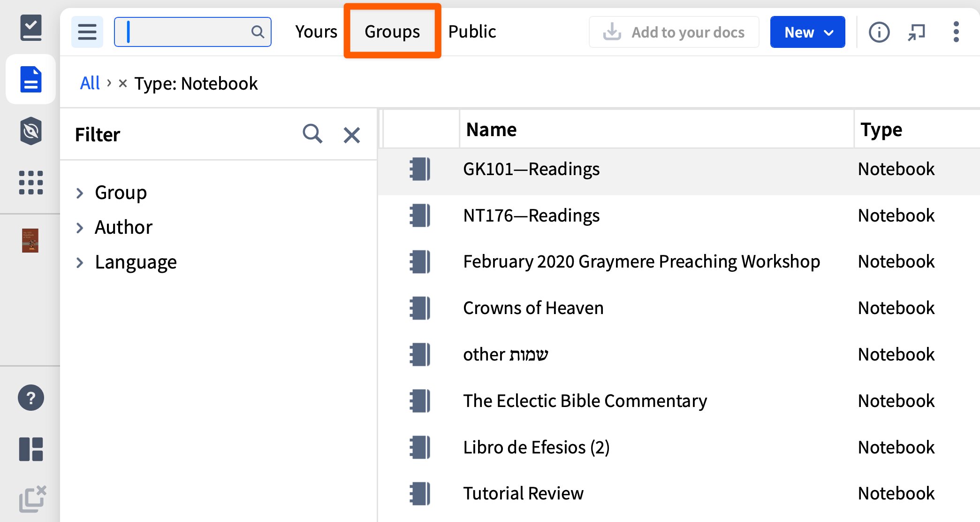Click the Help question mark icon

(x=31, y=398)
